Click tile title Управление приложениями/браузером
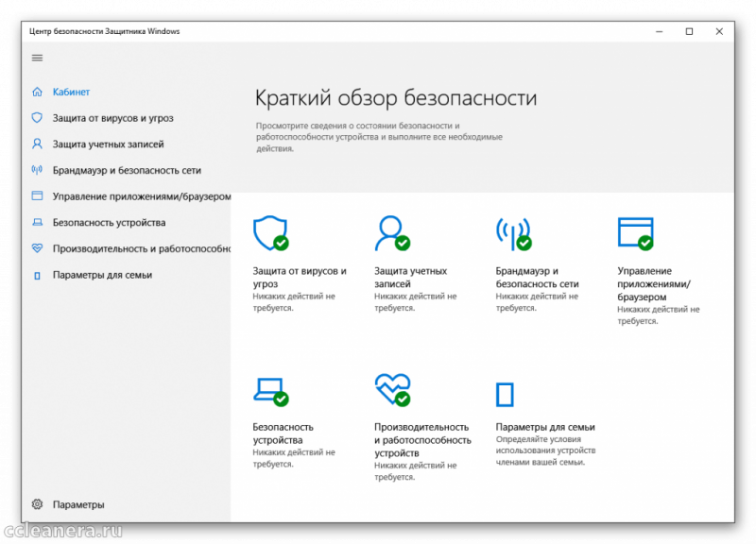This screenshot has width=756, height=544. point(654,283)
